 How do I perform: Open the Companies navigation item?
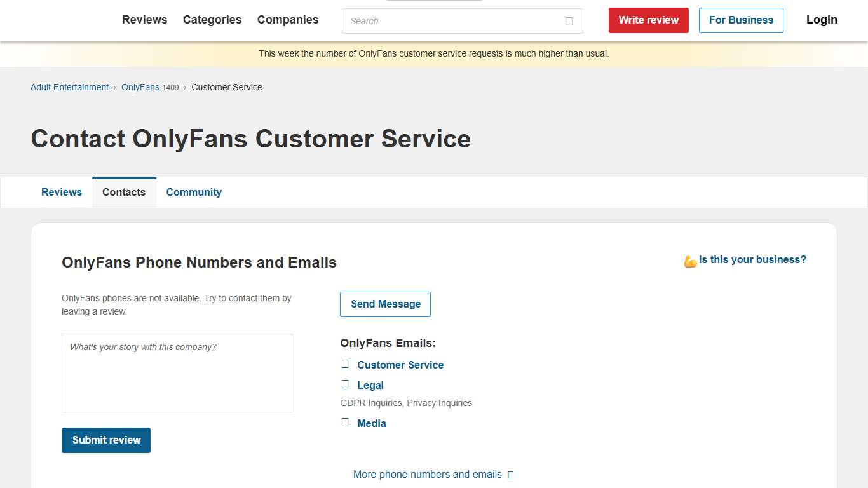pos(287,20)
